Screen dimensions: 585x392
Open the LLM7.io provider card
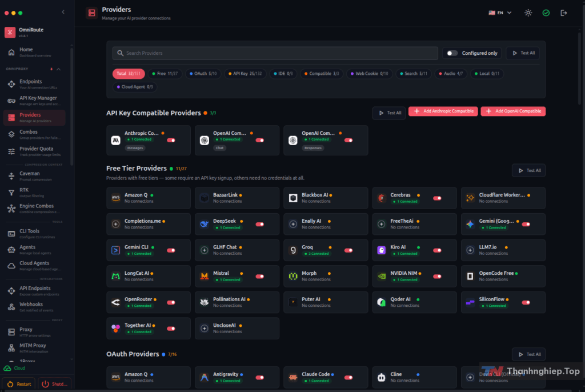tap(503, 250)
